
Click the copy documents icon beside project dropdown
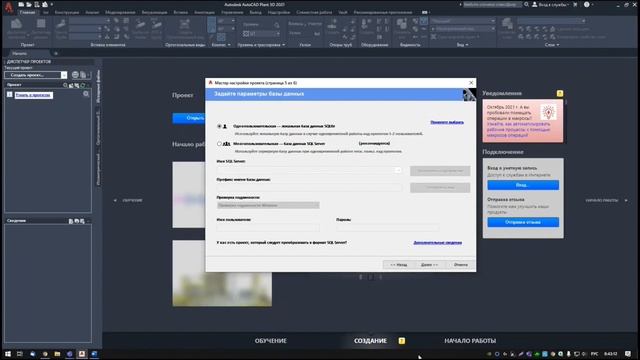coord(83,75)
